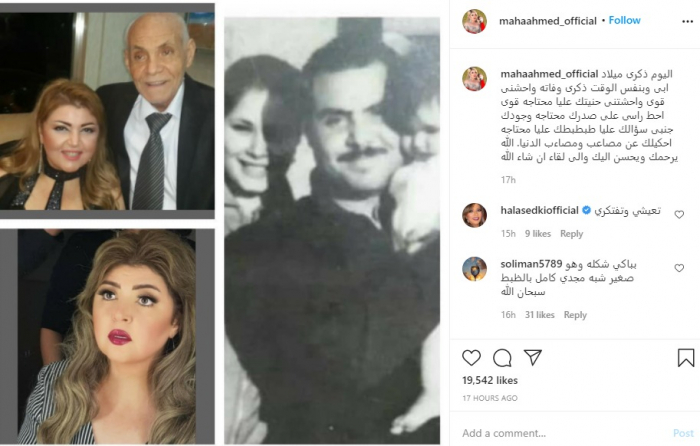Focus the Add a comment field
This screenshot has width=700, height=446.
(x=562, y=433)
